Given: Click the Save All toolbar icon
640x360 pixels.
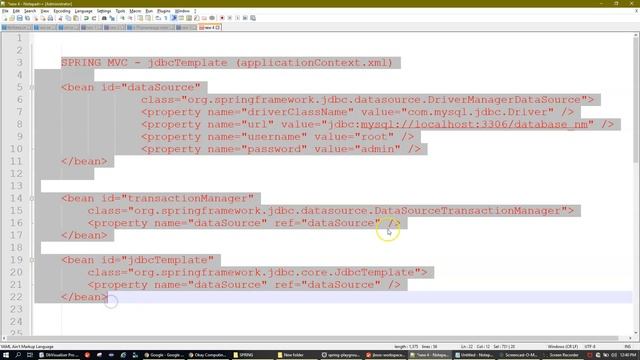Looking at the screenshot, I should [27, 18].
